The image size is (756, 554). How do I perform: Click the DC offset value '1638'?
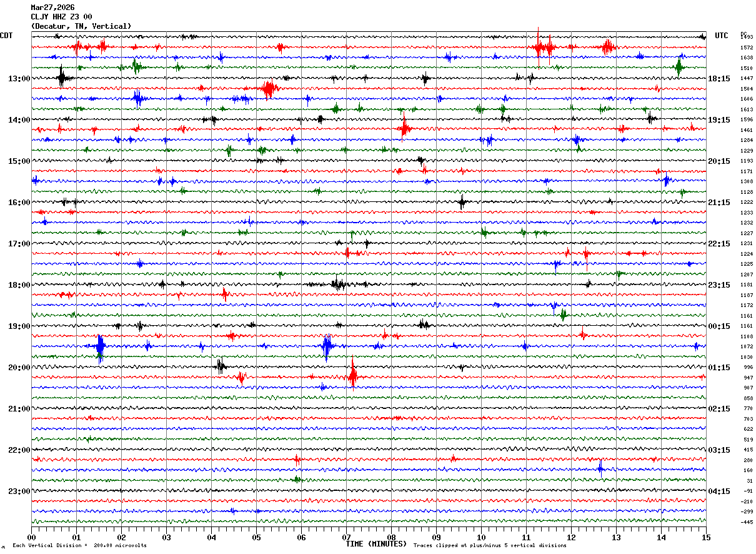(x=747, y=58)
